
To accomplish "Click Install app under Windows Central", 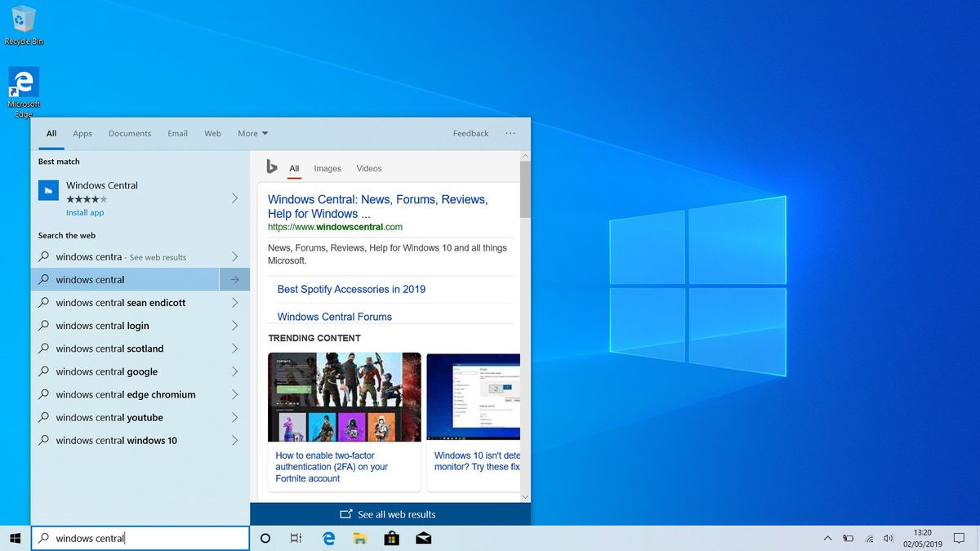I will point(84,212).
